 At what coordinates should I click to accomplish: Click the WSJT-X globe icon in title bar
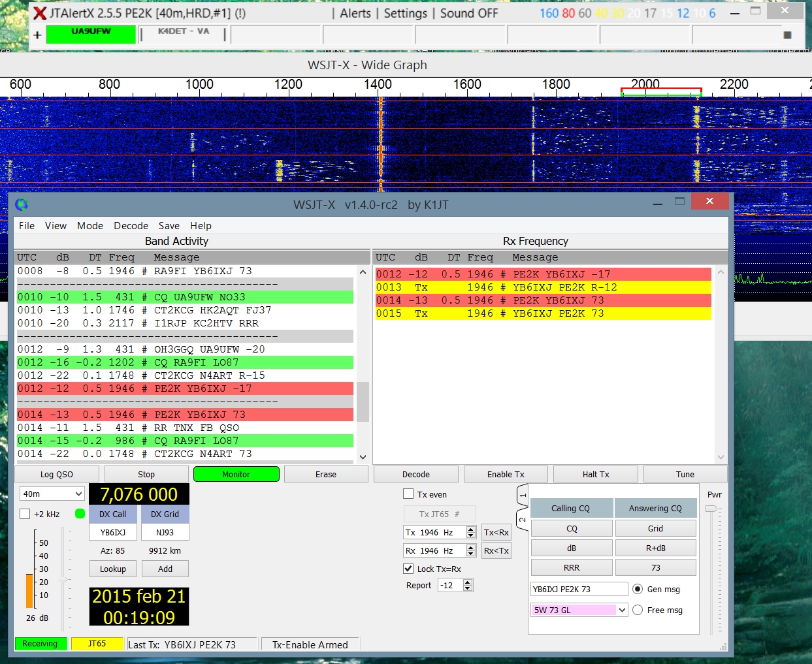tap(22, 204)
